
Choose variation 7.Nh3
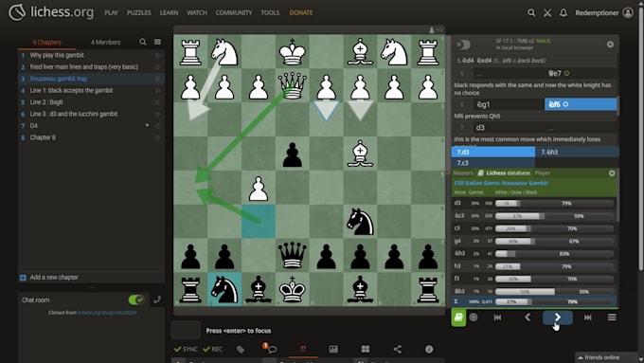577,152
